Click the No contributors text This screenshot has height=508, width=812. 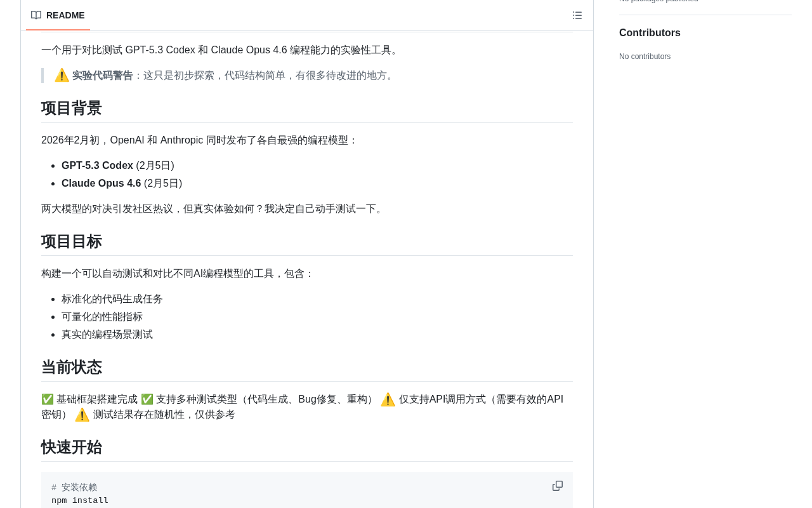click(645, 57)
